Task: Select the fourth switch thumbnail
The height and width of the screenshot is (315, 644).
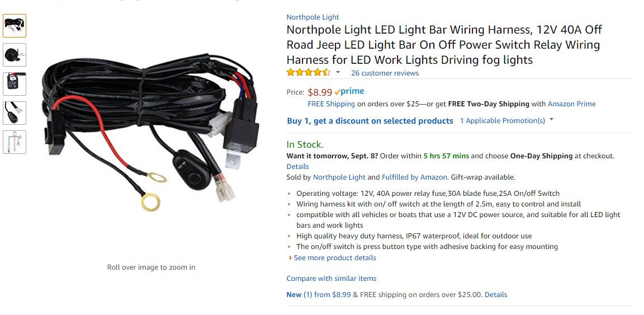Action: coord(15,113)
